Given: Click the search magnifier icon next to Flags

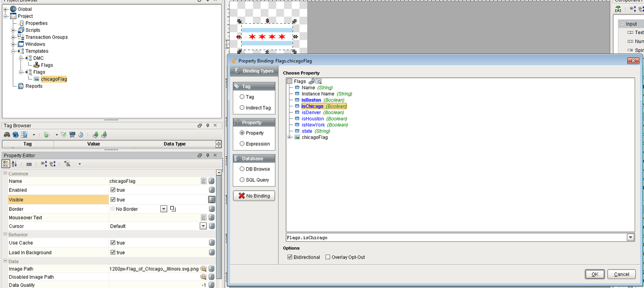Looking at the screenshot, I should click(x=318, y=81).
